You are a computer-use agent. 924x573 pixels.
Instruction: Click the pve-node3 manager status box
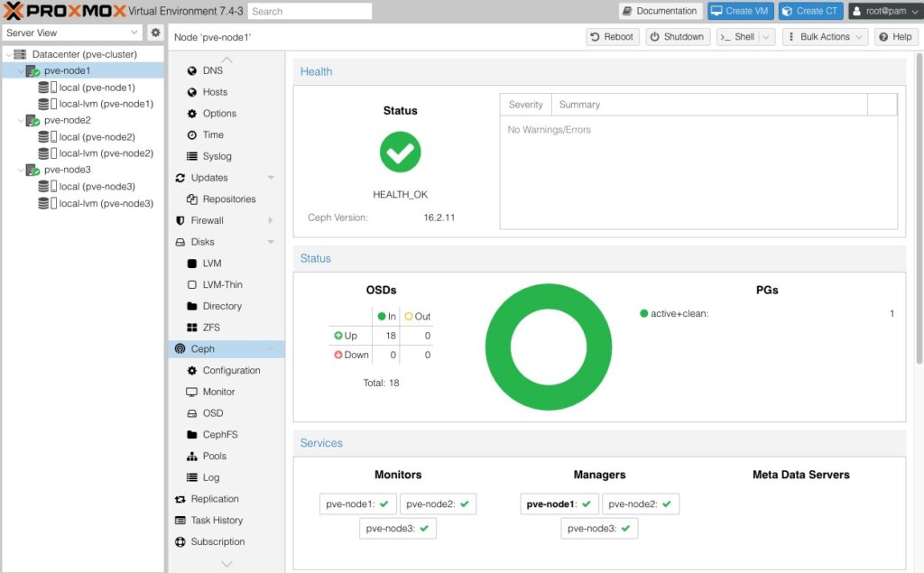pyautogui.click(x=599, y=528)
